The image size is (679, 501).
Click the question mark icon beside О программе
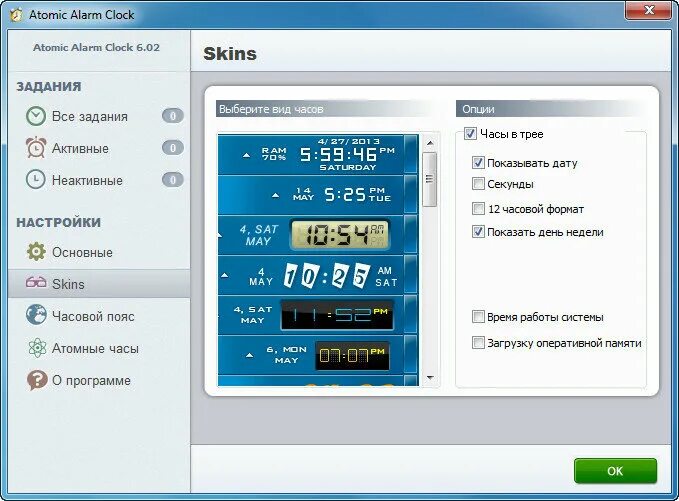pyautogui.click(x=37, y=380)
